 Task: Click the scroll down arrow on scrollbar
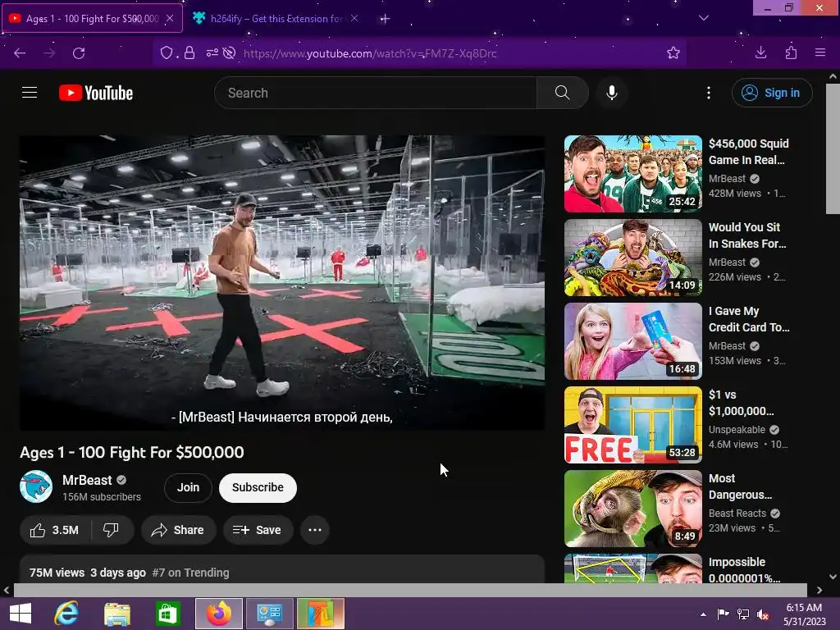pos(833,577)
